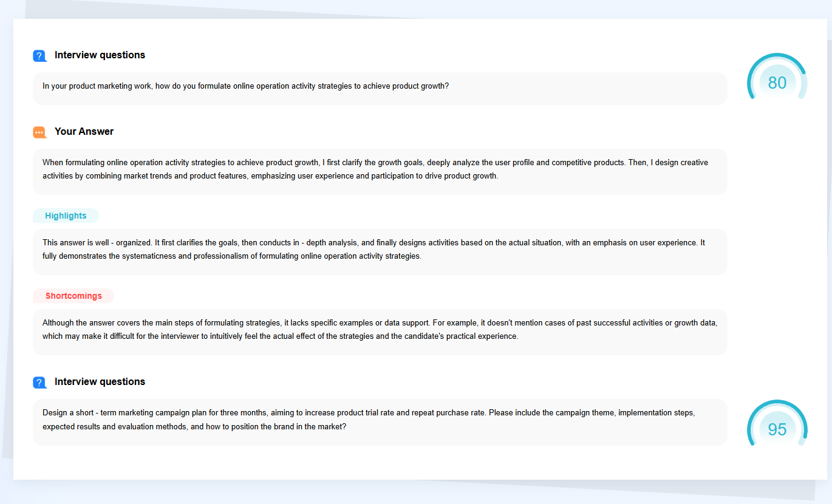Expand the first Interview questions card
This screenshot has height=504, width=832.
tap(380, 88)
